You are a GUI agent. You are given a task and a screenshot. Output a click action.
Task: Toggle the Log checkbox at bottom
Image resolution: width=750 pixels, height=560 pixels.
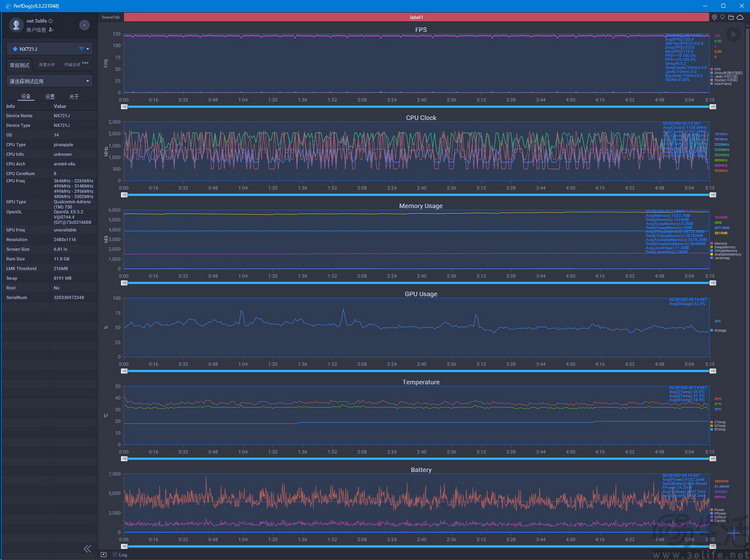[115, 555]
